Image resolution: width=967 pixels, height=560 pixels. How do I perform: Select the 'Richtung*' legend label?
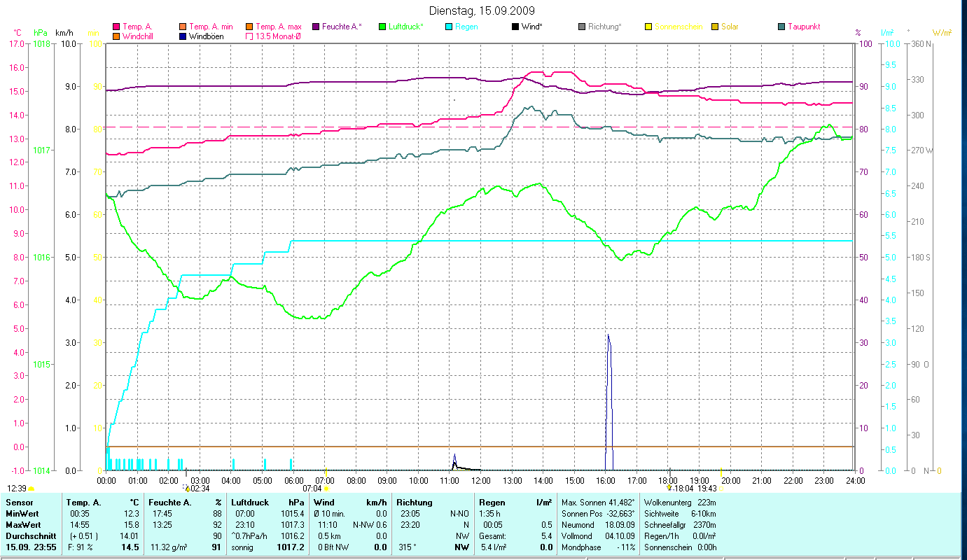coord(605,27)
